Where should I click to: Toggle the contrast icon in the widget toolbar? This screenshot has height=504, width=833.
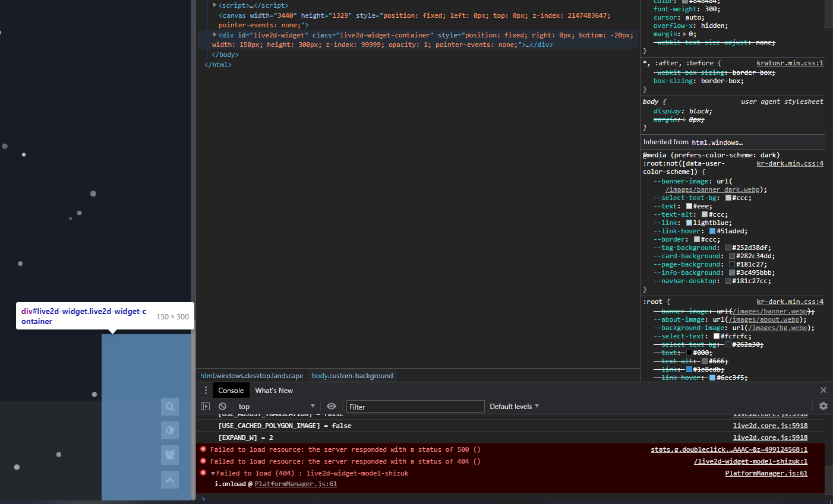click(x=170, y=430)
